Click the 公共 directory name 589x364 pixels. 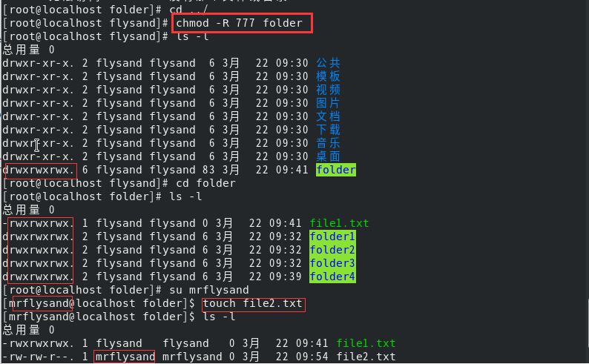pos(328,63)
